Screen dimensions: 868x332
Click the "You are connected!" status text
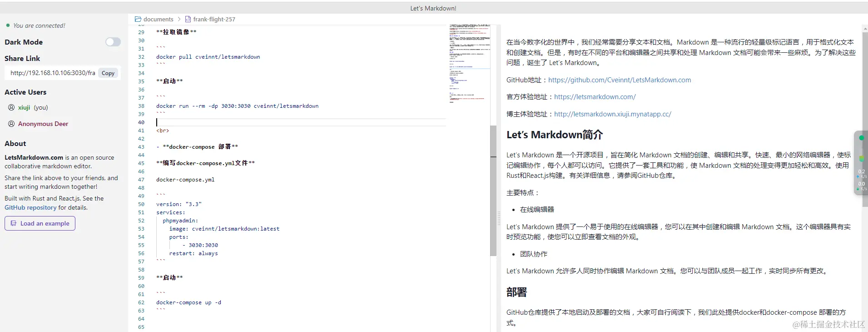(x=39, y=25)
